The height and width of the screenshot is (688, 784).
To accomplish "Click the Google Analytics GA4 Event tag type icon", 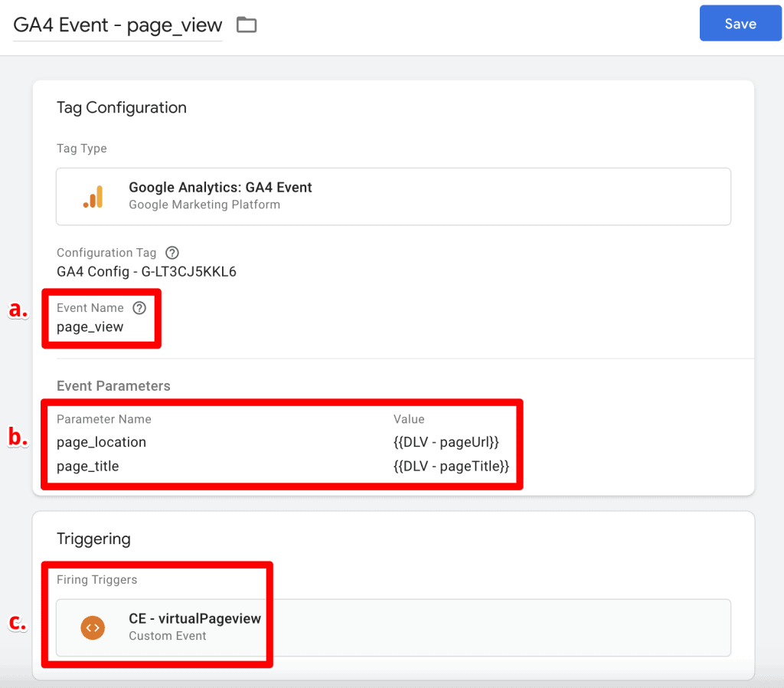I will 92,196.
